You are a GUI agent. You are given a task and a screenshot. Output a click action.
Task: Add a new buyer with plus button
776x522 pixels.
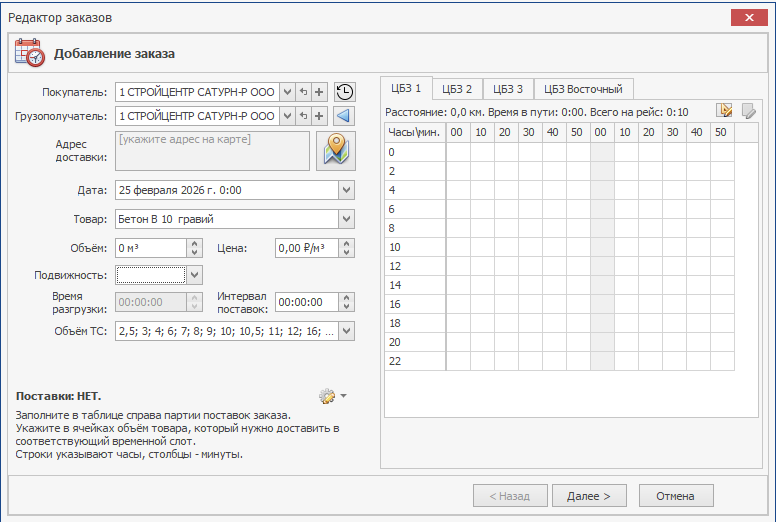319,92
